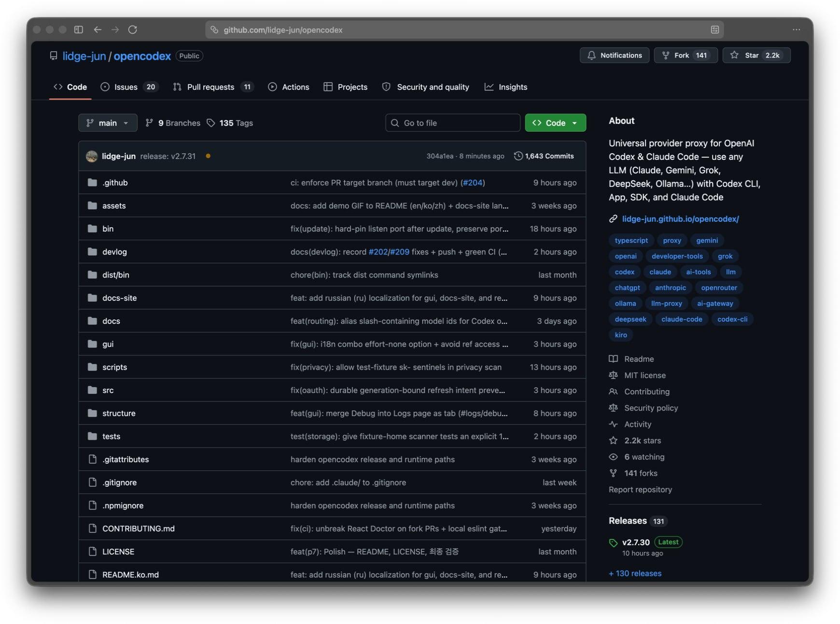Click the lidge-jun avatar in commit row
This screenshot has height=624, width=840.
tap(92, 156)
